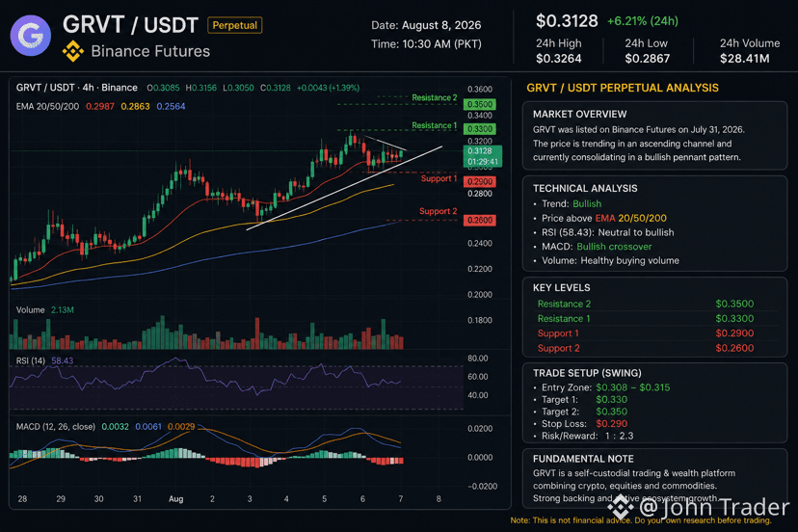Click the green 0.3500 price tag
Viewport: 798px width, 532px height.
point(479,104)
